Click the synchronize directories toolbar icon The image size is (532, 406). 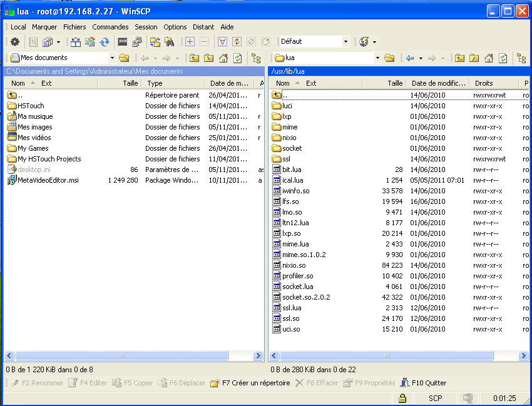coord(90,42)
